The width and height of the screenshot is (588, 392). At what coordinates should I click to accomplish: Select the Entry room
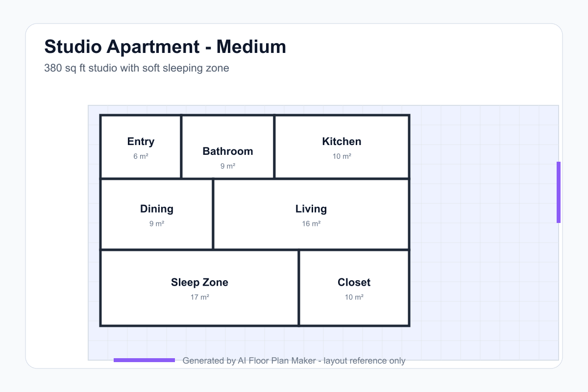click(141, 147)
